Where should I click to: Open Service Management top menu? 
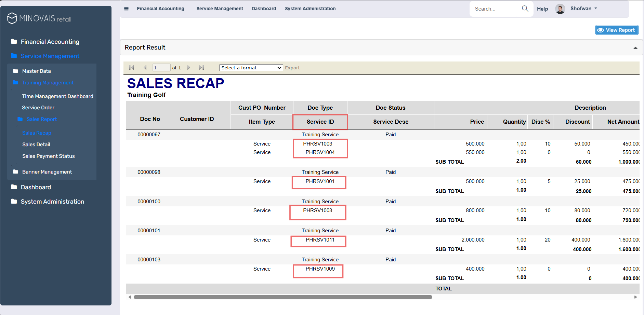pyautogui.click(x=220, y=9)
